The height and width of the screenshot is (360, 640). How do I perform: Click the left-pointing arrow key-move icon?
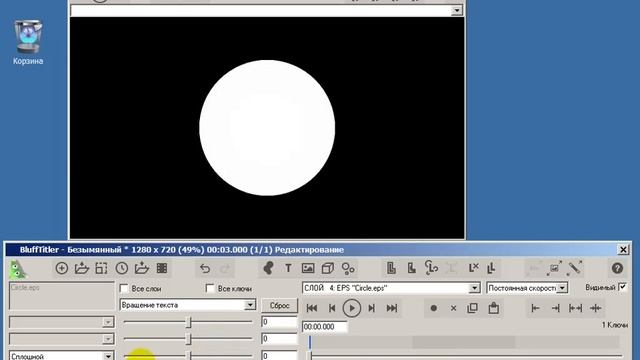(x=535, y=308)
